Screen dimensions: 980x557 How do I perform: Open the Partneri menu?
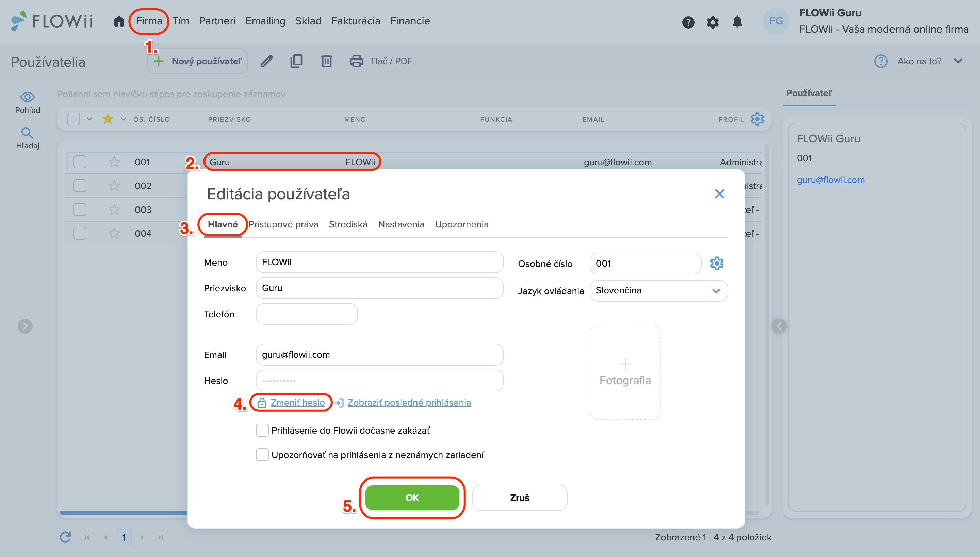pyautogui.click(x=217, y=21)
